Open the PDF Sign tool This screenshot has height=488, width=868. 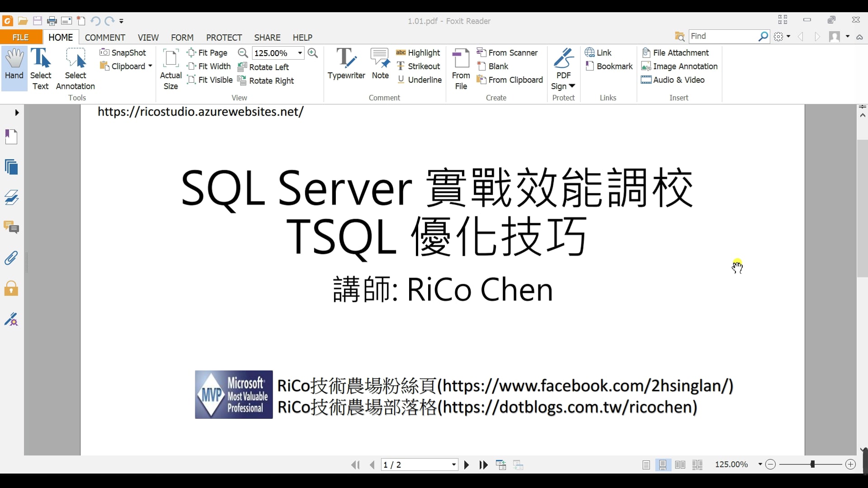(x=563, y=68)
